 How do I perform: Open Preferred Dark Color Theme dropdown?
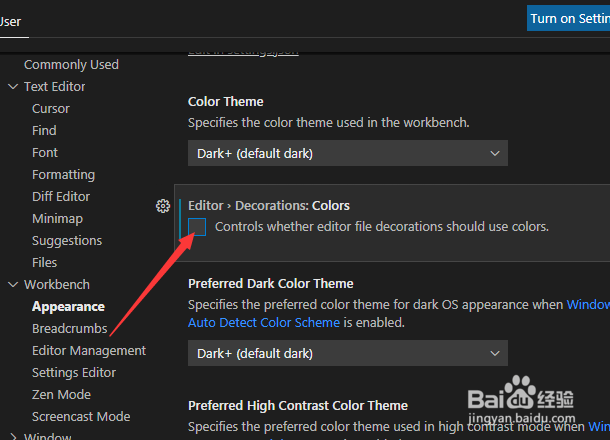(348, 353)
